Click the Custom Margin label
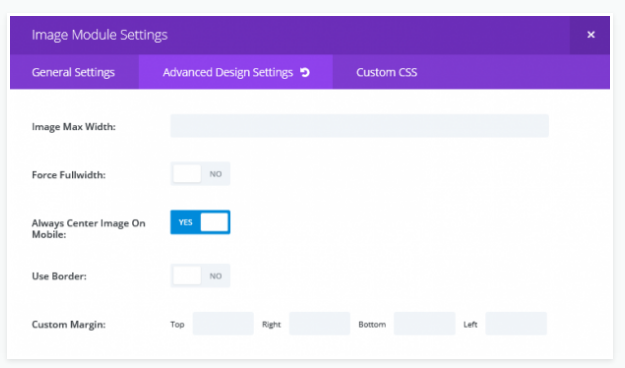Screen dimensions: 625x368 pyautogui.click(x=69, y=325)
